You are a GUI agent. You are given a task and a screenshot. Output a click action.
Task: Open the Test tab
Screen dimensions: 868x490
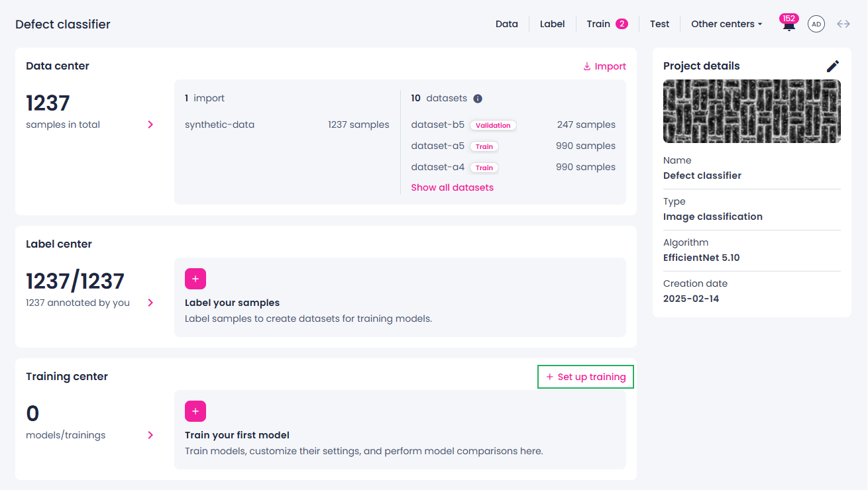[x=660, y=24]
